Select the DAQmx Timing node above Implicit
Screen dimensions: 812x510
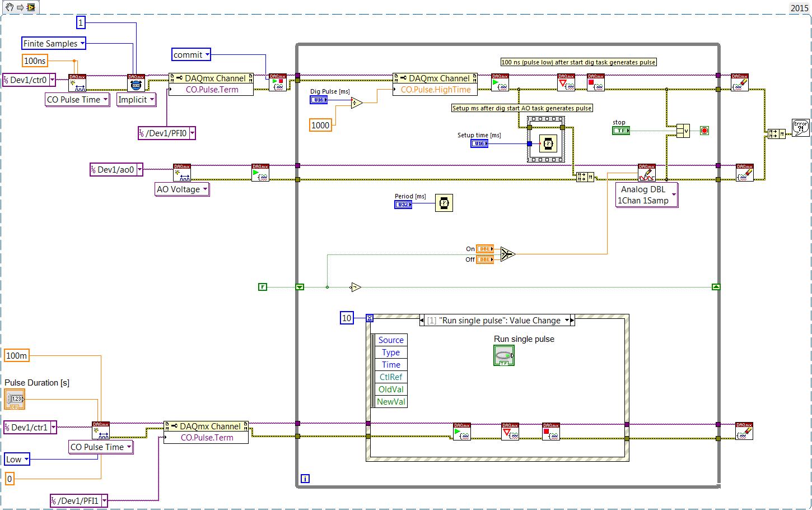pos(136,83)
